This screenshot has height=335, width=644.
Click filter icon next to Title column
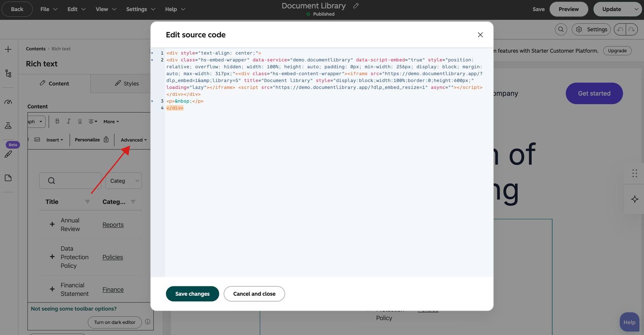click(x=88, y=201)
